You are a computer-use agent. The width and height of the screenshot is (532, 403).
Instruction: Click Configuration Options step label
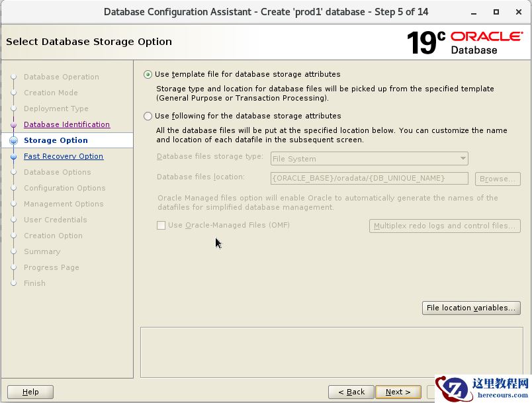point(64,188)
